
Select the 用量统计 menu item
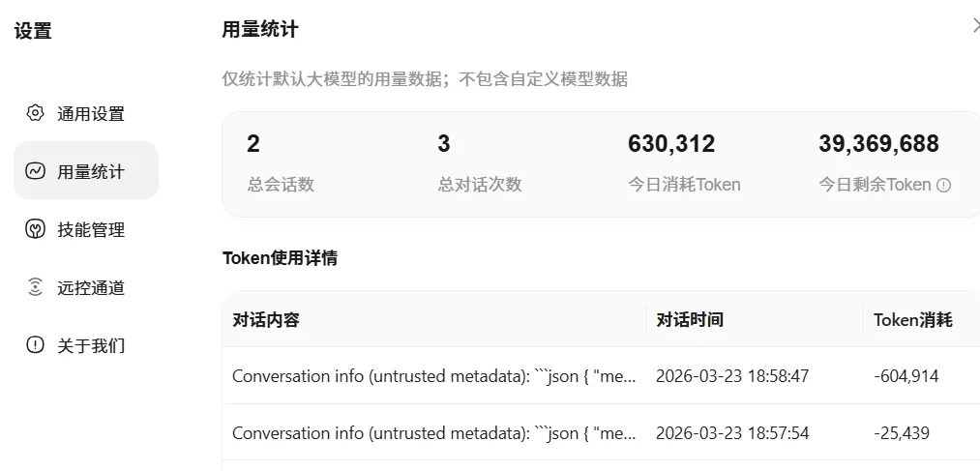click(x=90, y=171)
